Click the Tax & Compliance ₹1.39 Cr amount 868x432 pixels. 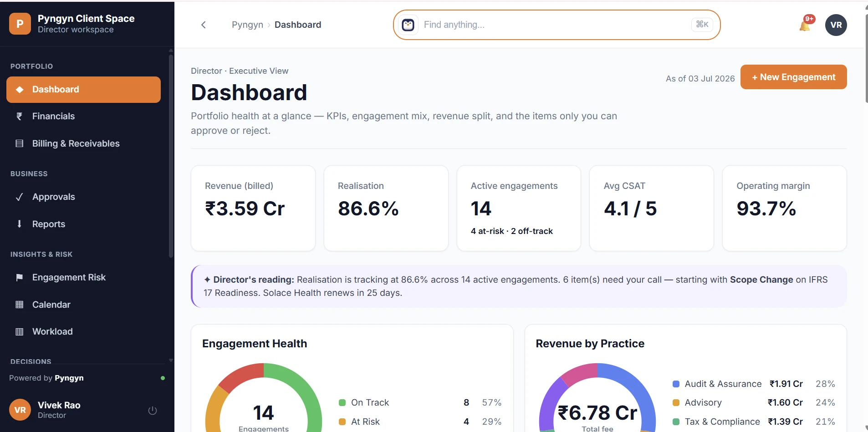(x=785, y=422)
